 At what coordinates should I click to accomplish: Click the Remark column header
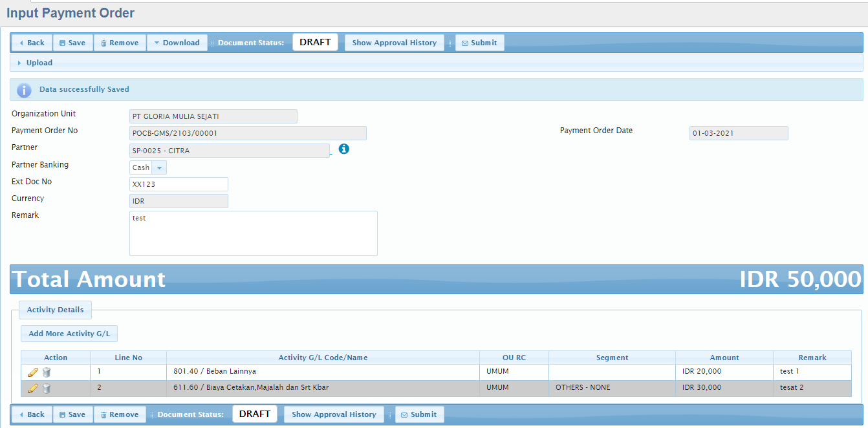[812, 358]
